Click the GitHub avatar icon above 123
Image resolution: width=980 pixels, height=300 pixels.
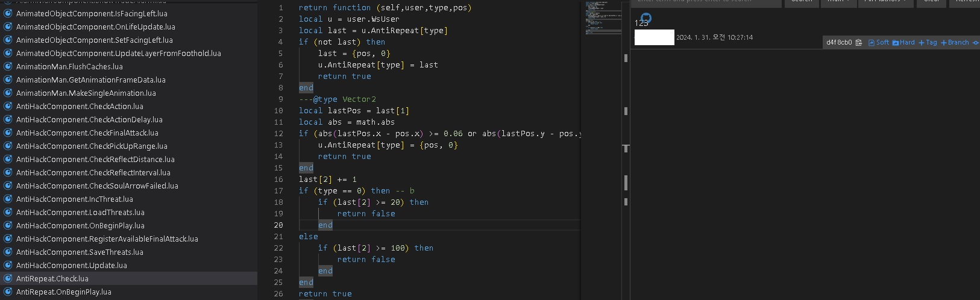coord(645,18)
